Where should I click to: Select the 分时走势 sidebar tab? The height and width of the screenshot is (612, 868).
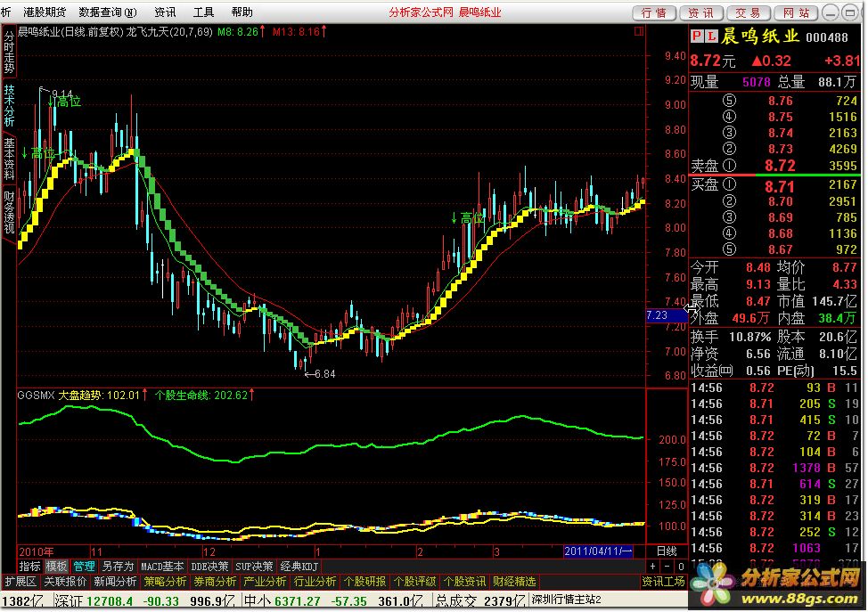pyautogui.click(x=9, y=52)
